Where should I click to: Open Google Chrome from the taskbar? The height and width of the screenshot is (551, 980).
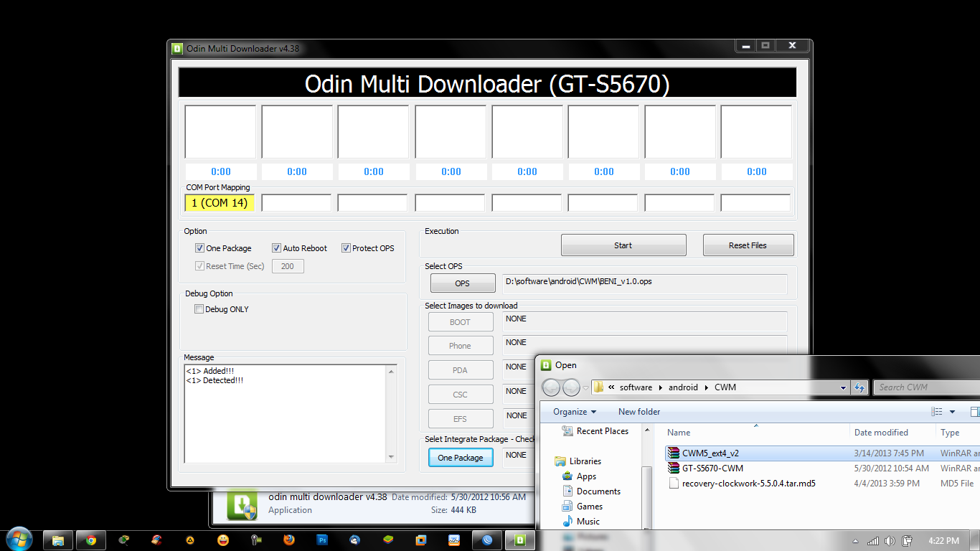coord(91,540)
